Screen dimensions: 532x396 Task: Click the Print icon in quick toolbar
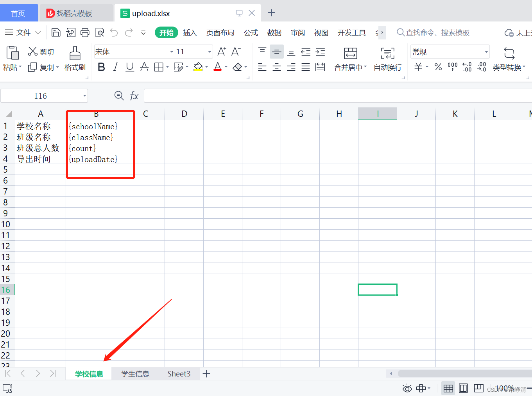85,32
